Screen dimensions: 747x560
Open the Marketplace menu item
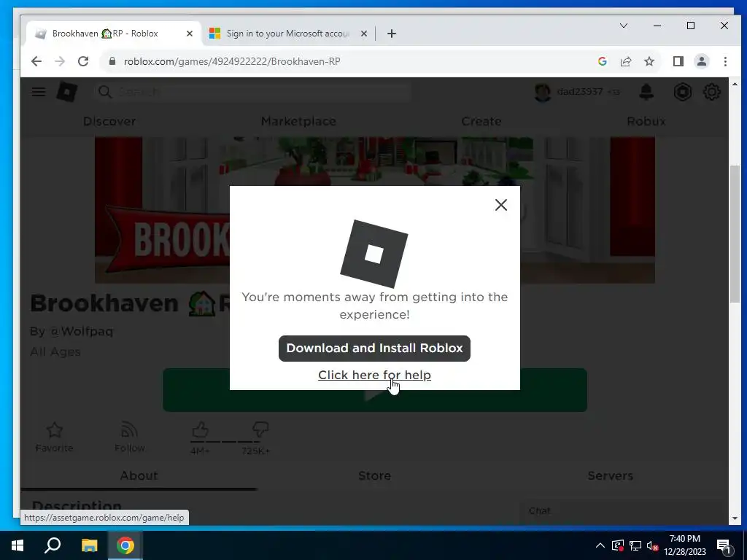(298, 122)
